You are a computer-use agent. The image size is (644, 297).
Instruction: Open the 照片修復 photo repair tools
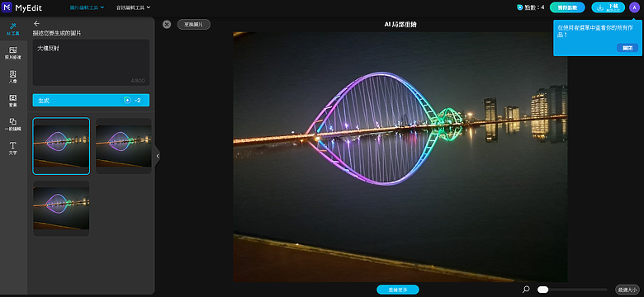point(12,54)
